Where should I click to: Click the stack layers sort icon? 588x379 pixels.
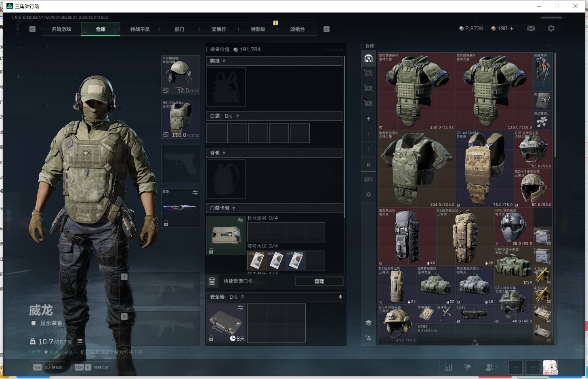point(368,323)
